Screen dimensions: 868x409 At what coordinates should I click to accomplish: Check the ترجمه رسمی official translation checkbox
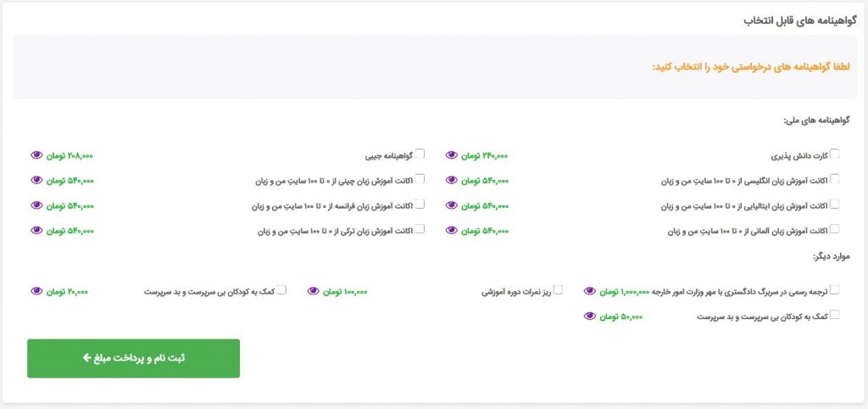pyautogui.click(x=834, y=289)
